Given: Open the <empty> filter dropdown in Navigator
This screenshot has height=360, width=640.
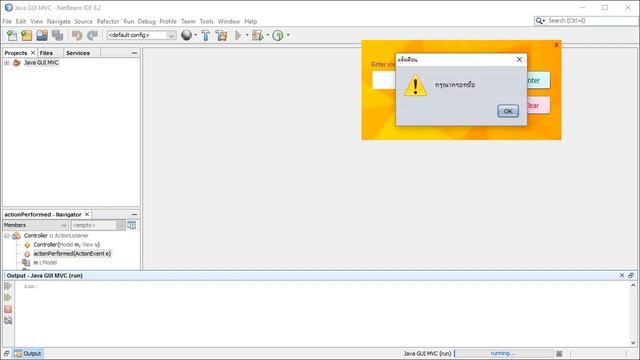Looking at the screenshot, I should coord(98,225).
